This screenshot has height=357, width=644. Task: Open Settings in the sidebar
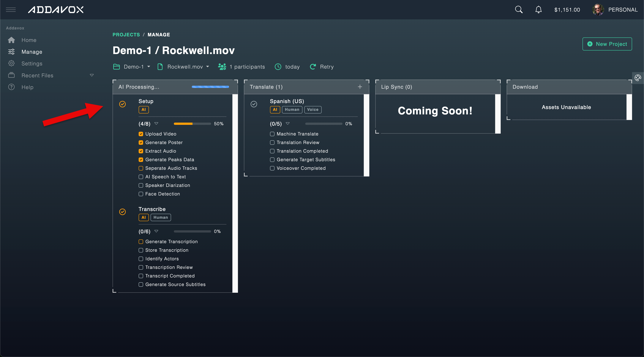32,64
